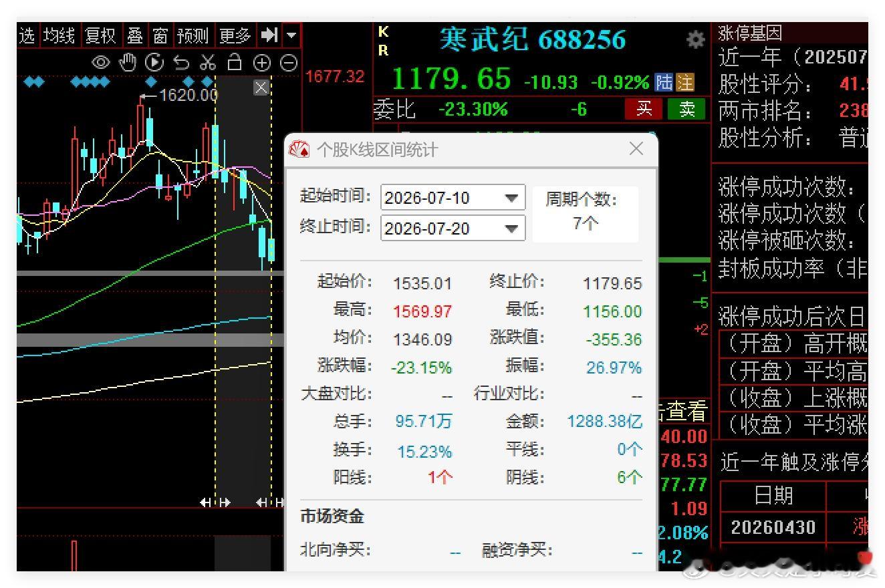Click the jump-to-end arrow icon
Image resolution: width=885 pixels, height=588 pixels.
click(x=269, y=35)
